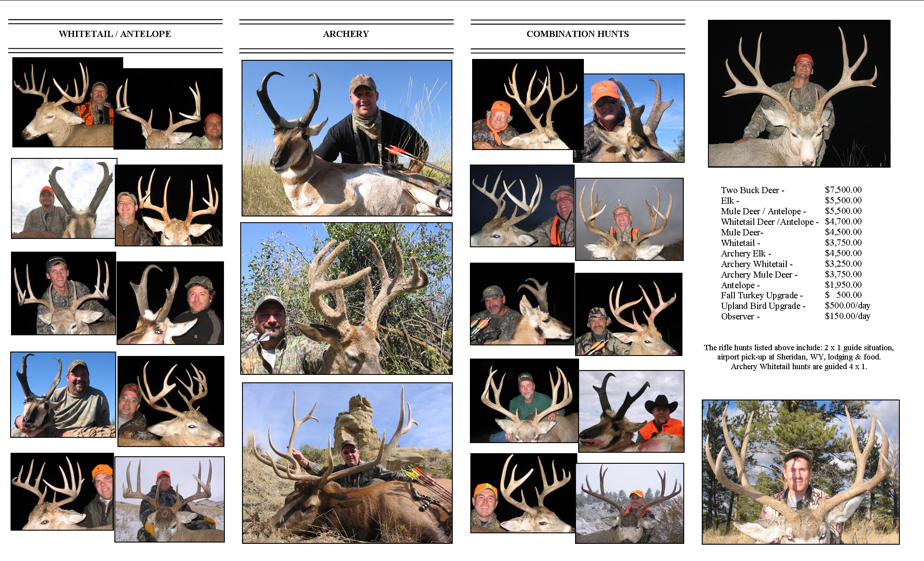Open the antelope against cloudy sky photo
This screenshot has width=924, height=561.
pyautogui.click(x=64, y=198)
